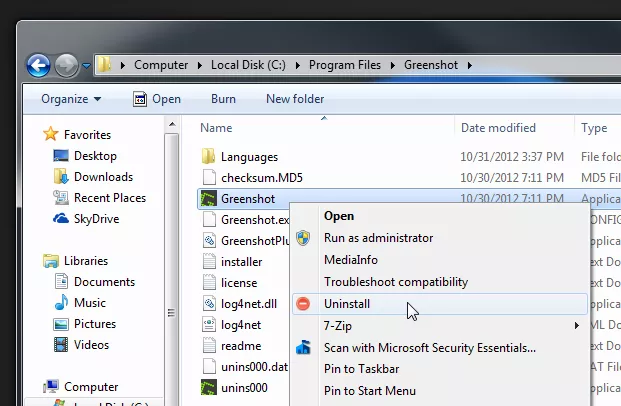Viewport: 621px width, 406px height.
Task: Select the license text file
Action: pos(239,283)
